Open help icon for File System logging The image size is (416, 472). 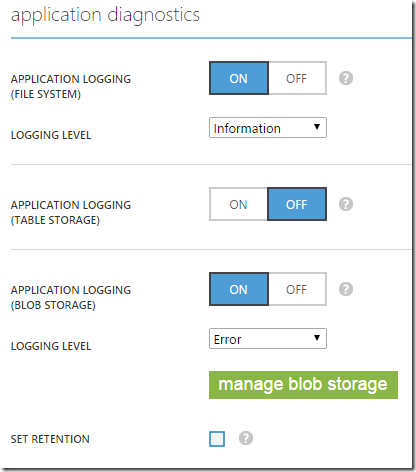point(346,78)
